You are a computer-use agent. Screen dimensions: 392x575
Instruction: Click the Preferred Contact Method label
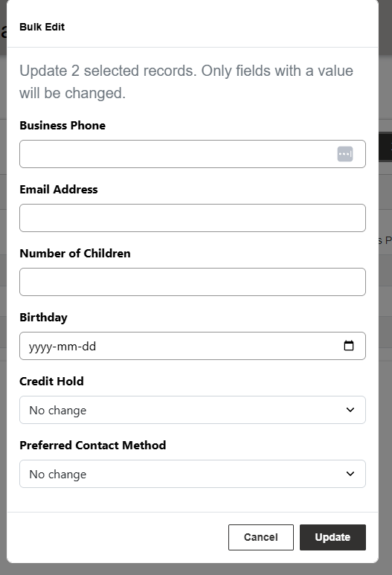tap(92, 445)
